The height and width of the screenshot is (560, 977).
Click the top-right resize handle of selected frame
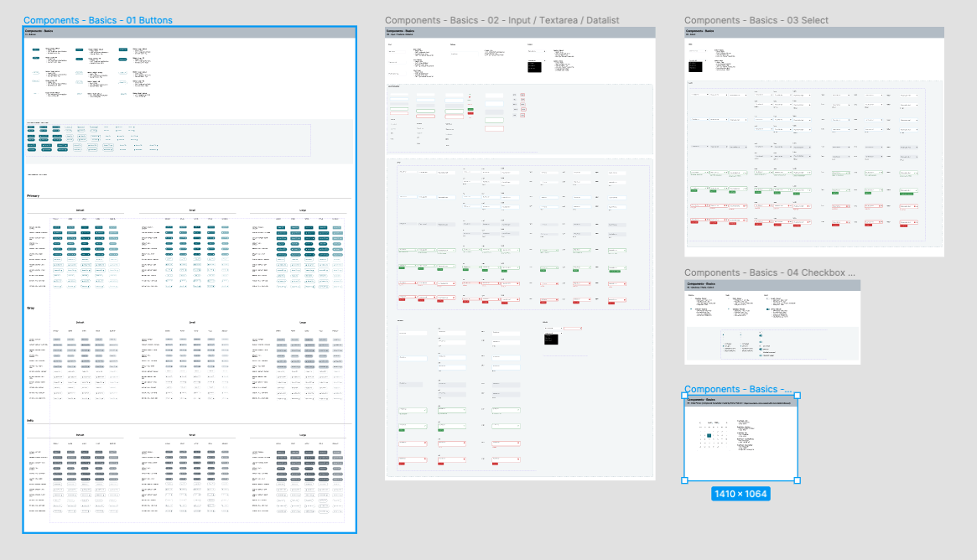tap(798, 396)
